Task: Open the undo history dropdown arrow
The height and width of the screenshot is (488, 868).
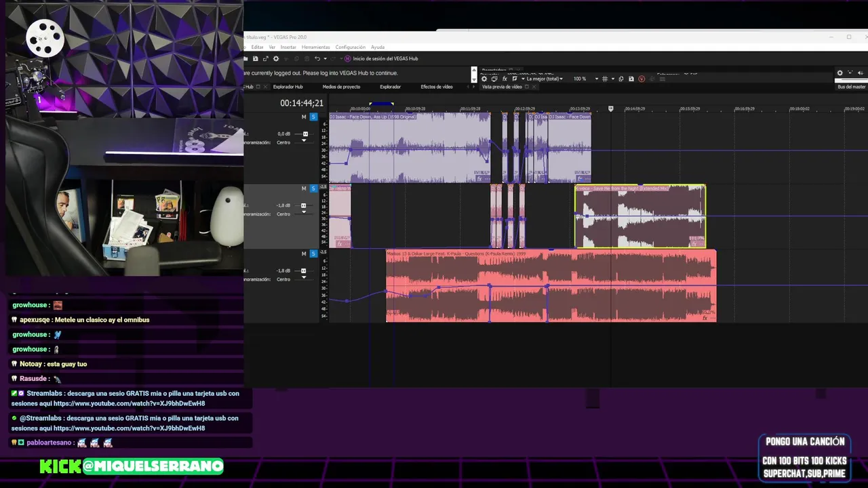Action: point(325,59)
